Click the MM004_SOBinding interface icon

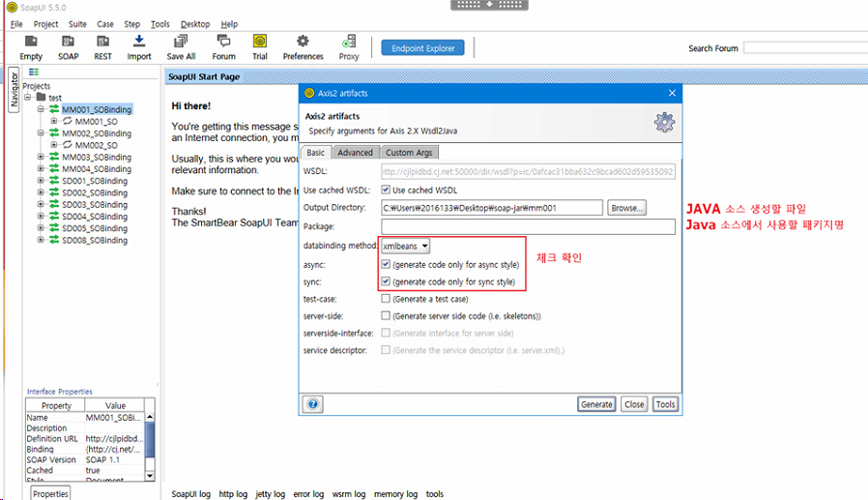tap(54, 169)
